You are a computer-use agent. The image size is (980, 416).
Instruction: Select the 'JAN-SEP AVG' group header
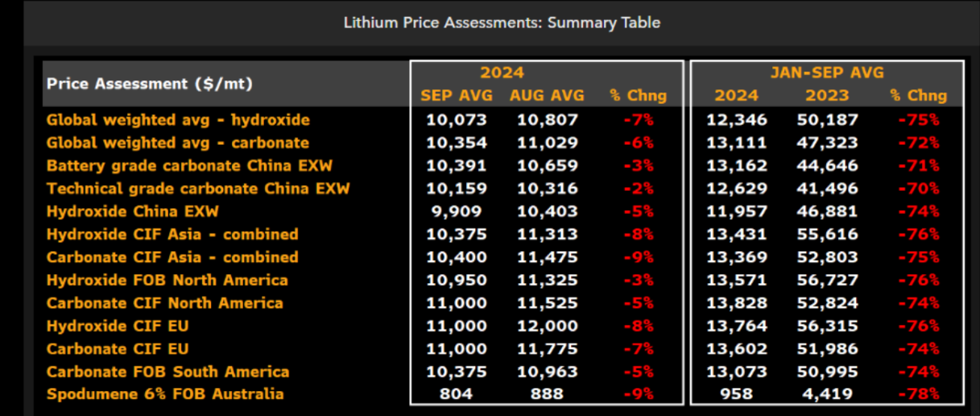tap(826, 72)
